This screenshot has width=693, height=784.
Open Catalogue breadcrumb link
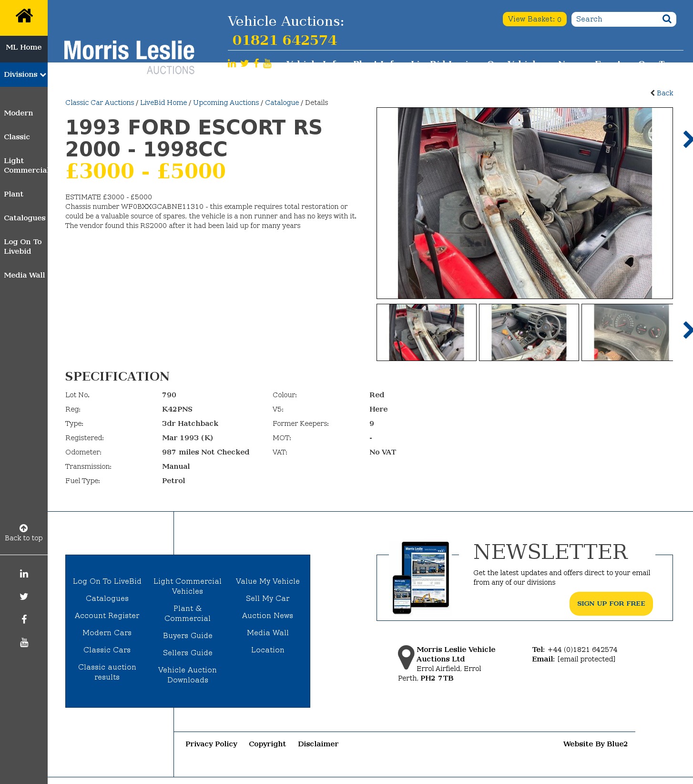tap(282, 103)
